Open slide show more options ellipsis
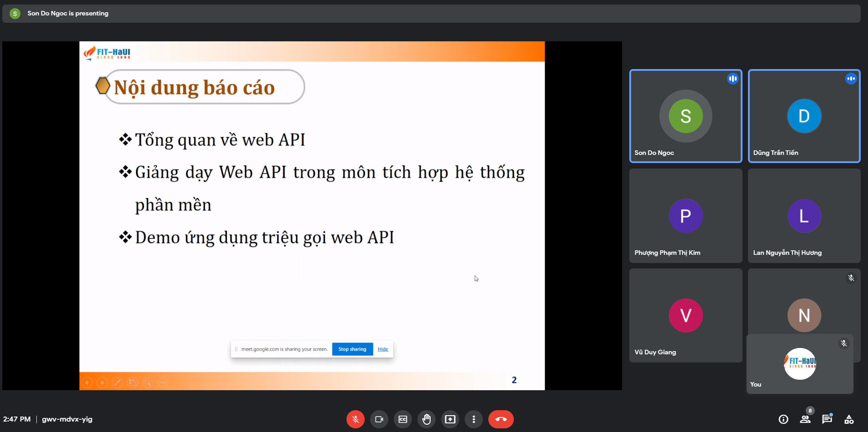868x432 pixels. 163,382
